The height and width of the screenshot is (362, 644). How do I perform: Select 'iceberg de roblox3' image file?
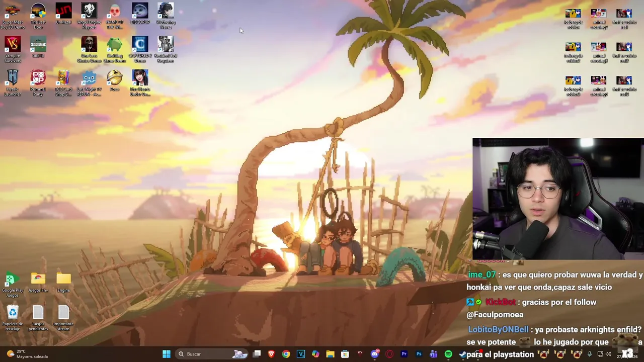coord(573,86)
